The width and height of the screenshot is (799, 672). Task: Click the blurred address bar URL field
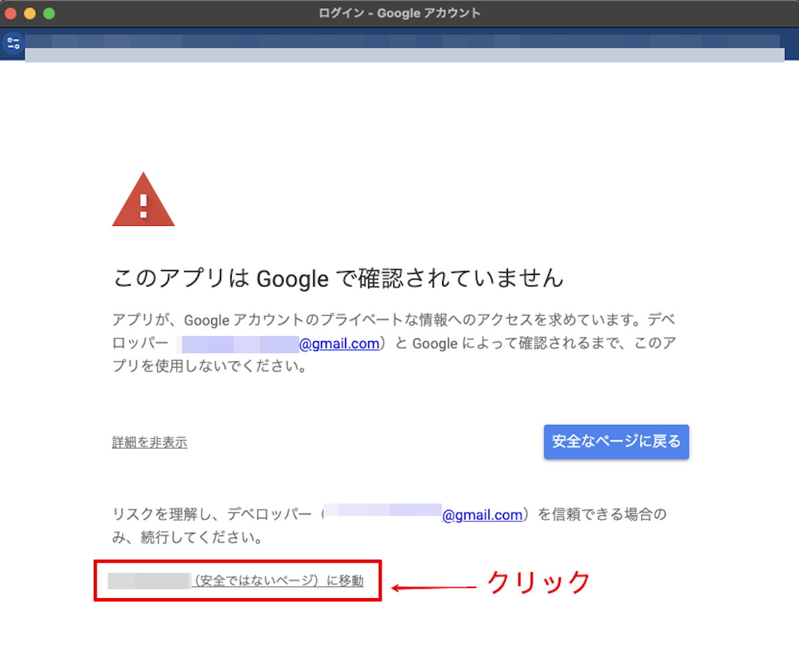[404, 48]
